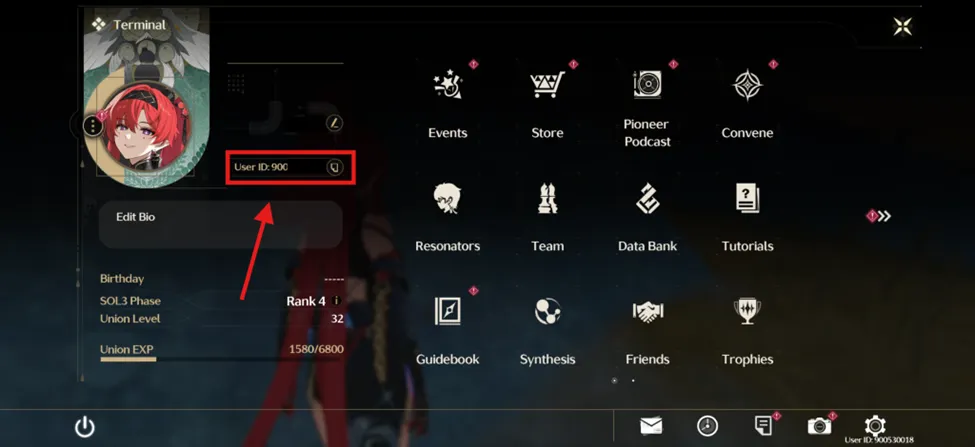Image resolution: width=975 pixels, height=447 pixels.
Task: Open the Resonators menu
Action: point(448,198)
